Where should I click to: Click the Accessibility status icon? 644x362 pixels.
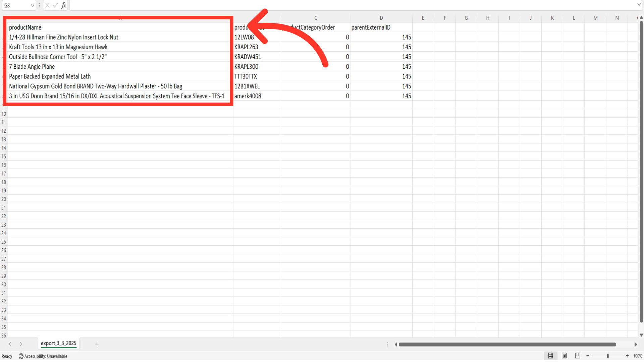21,356
